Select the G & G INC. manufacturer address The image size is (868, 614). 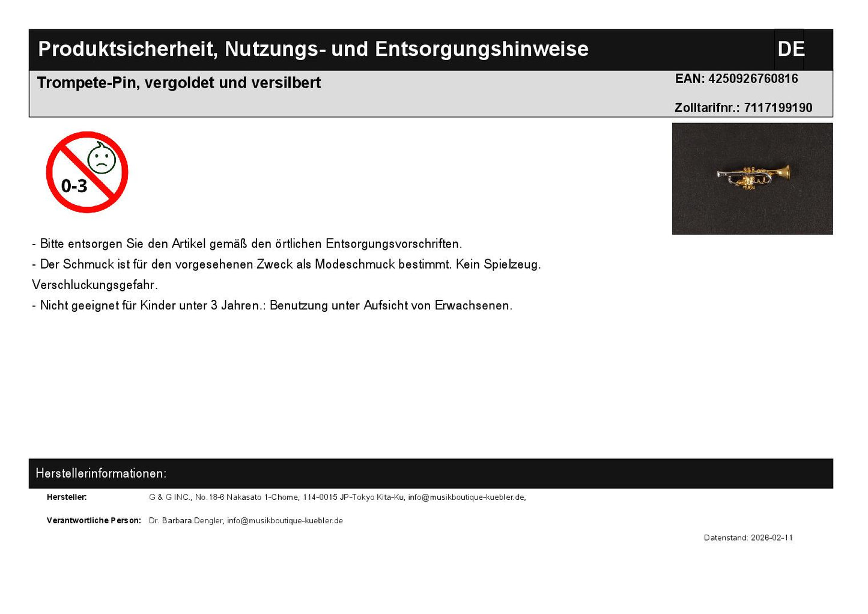(277, 497)
